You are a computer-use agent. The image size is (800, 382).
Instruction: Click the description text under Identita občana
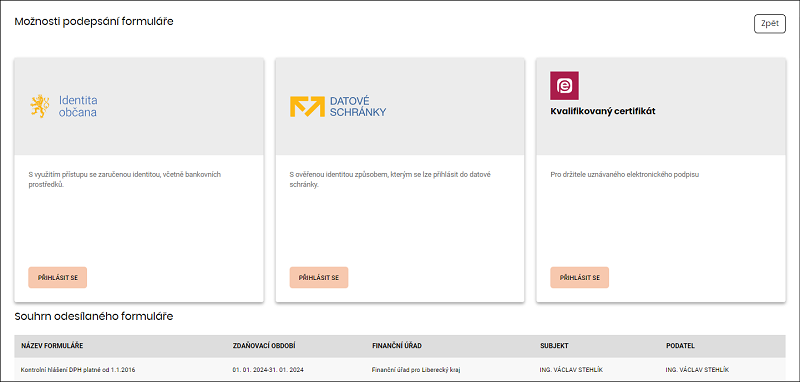(x=124, y=180)
